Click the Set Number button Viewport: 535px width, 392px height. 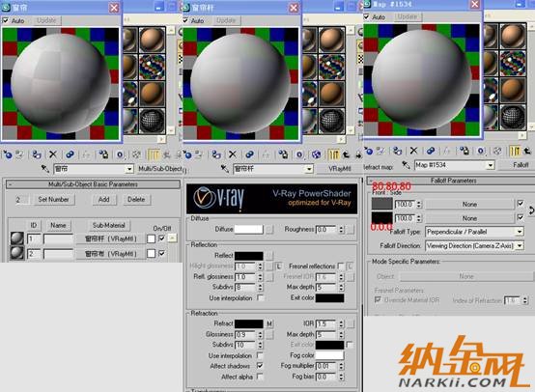click(x=53, y=199)
